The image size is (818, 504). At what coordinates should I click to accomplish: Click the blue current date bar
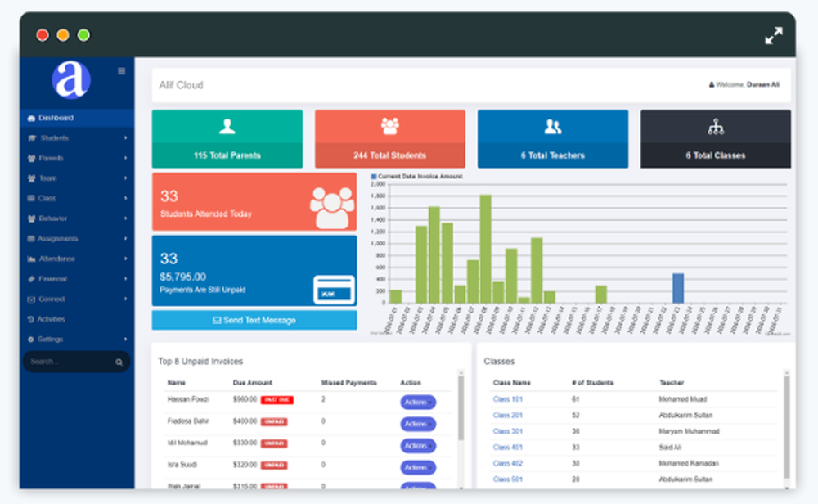point(678,289)
